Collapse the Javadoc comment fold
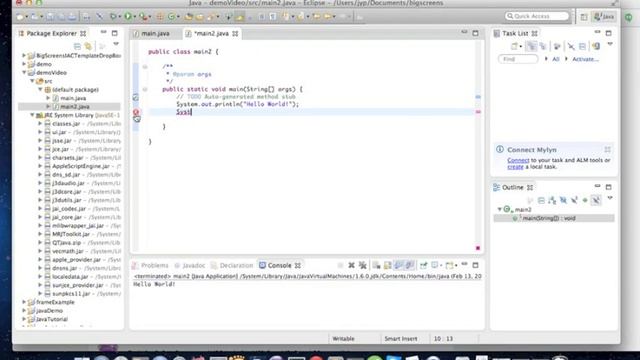 (x=145, y=67)
